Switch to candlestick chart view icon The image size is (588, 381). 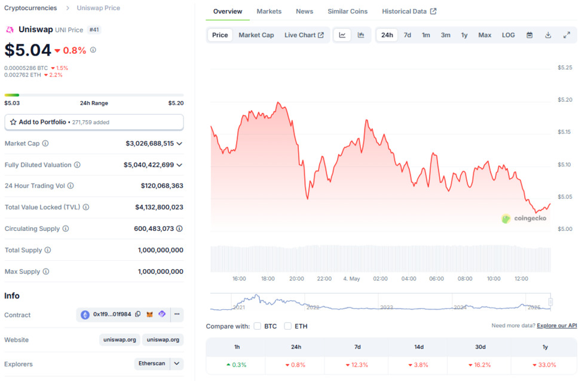361,35
